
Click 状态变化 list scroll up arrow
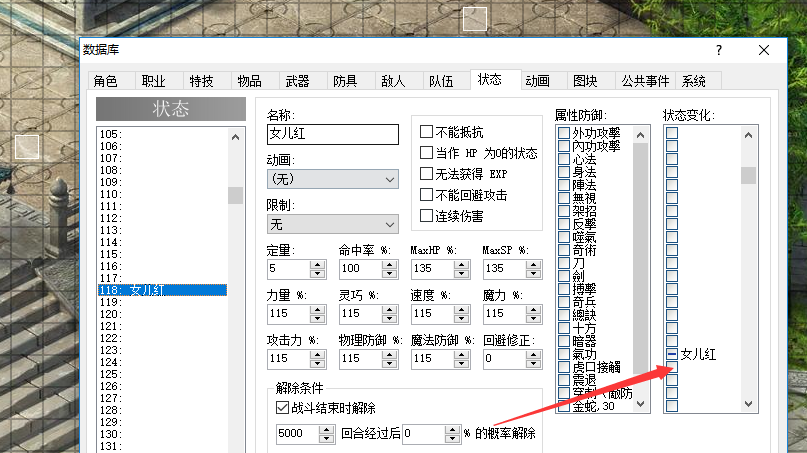748,135
